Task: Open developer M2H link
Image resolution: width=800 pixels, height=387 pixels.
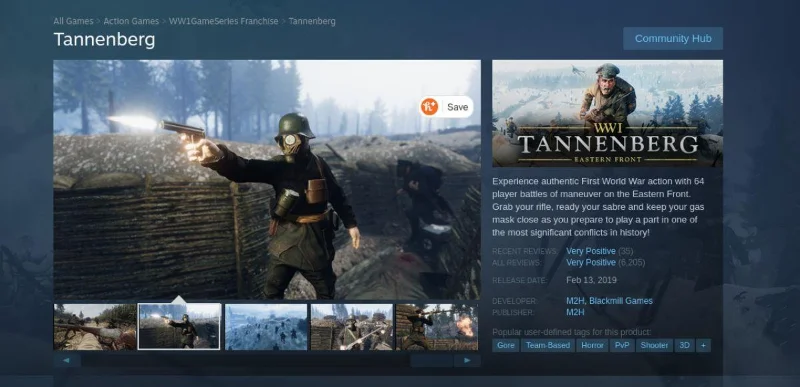Action: point(576,301)
